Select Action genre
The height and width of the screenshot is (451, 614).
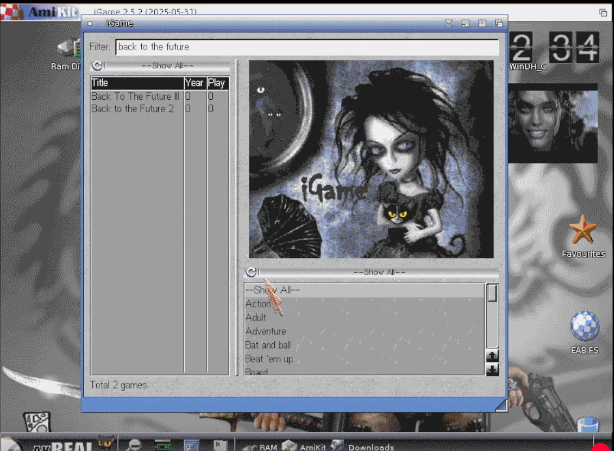click(x=364, y=304)
